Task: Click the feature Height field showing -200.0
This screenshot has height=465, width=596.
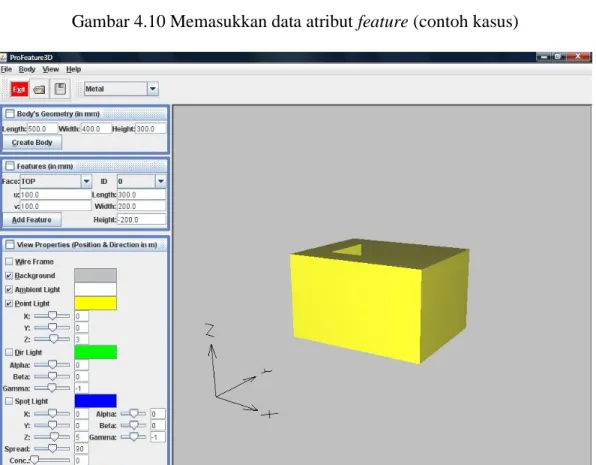Action: [141, 220]
